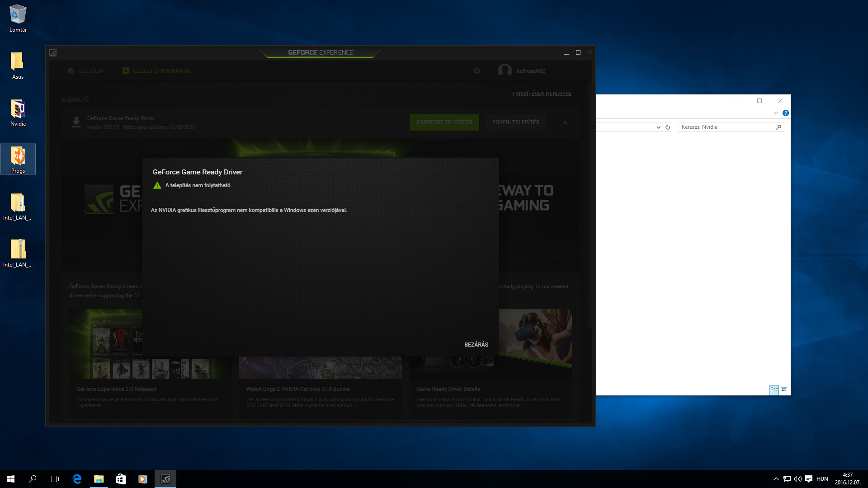
Task: Open File Explorer from taskbar
Action: (x=99, y=479)
